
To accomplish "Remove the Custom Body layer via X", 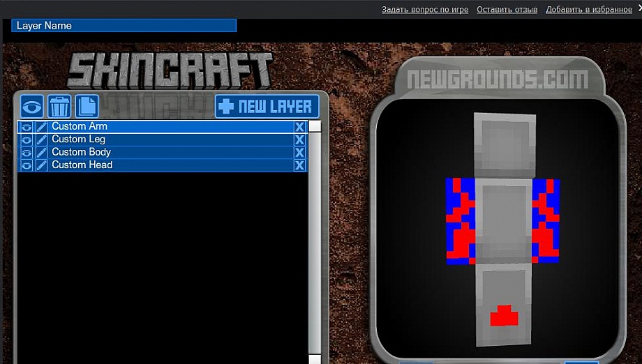I will (x=299, y=153).
